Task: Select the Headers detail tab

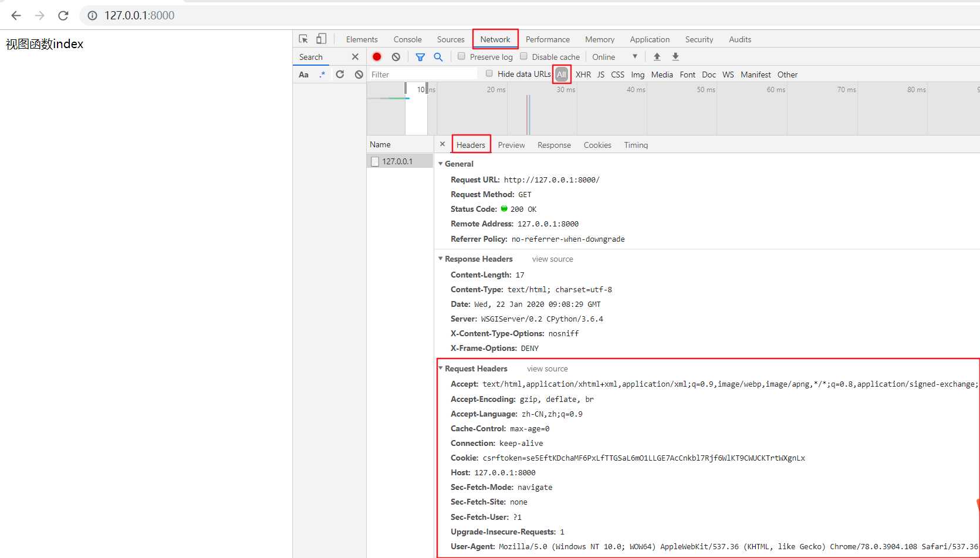Action: [x=471, y=145]
